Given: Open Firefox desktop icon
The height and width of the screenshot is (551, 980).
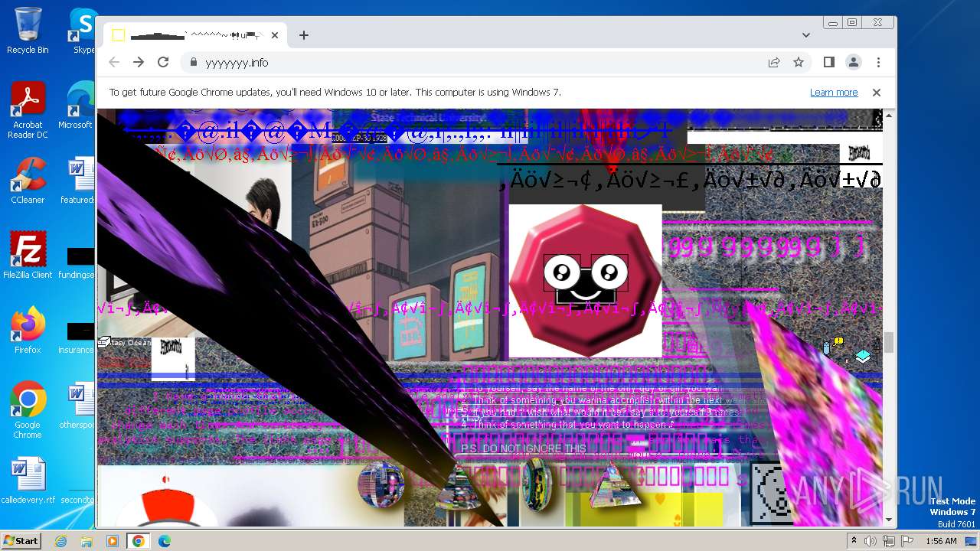Looking at the screenshot, I should point(28,330).
